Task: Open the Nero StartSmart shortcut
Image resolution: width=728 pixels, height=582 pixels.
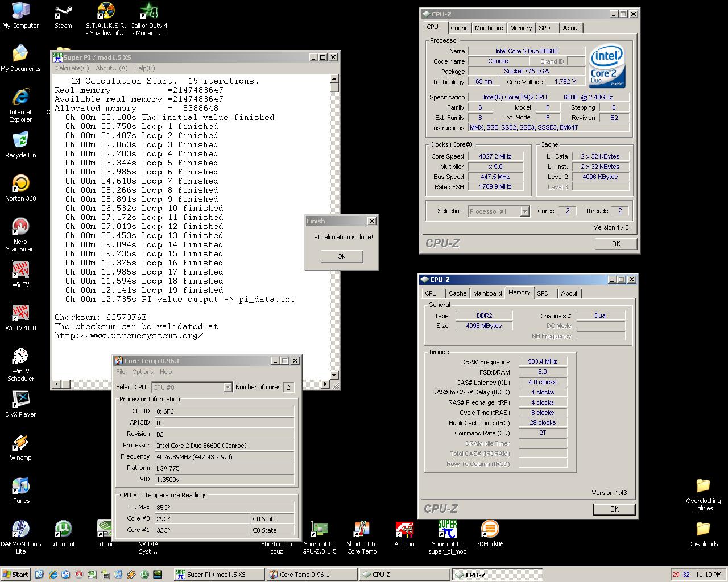Action: pos(20,235)
